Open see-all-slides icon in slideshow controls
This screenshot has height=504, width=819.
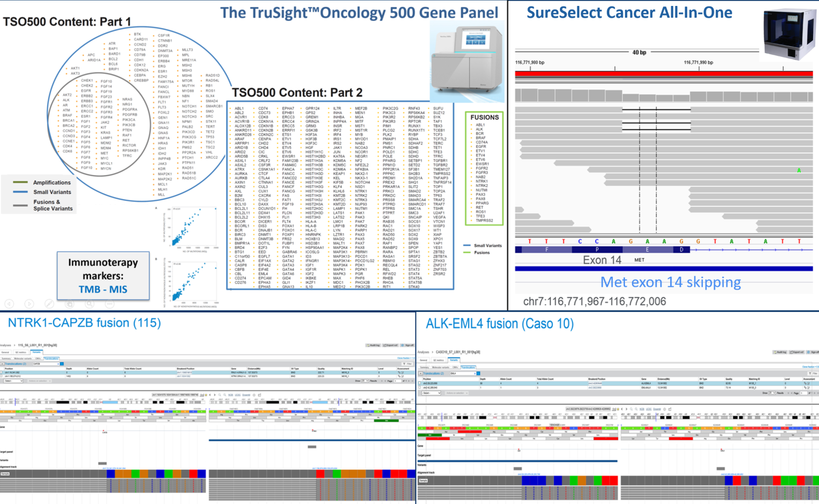click(69, 304)
